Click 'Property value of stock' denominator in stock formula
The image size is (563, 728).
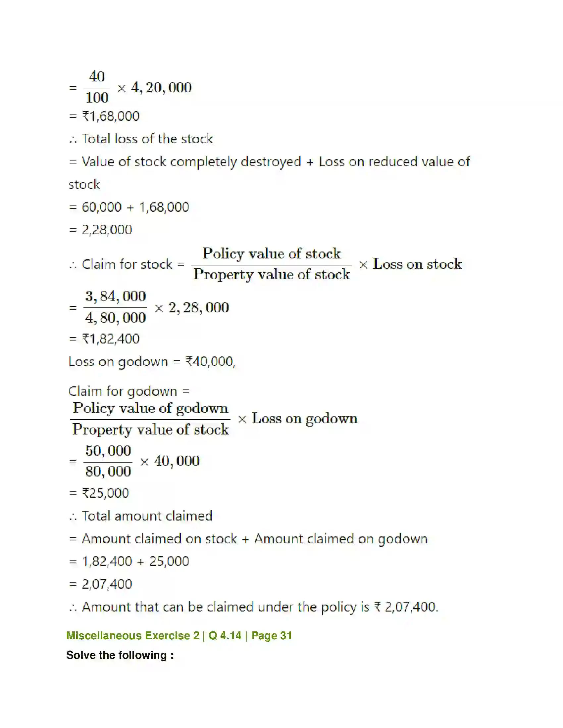click(x=272, y=275)
